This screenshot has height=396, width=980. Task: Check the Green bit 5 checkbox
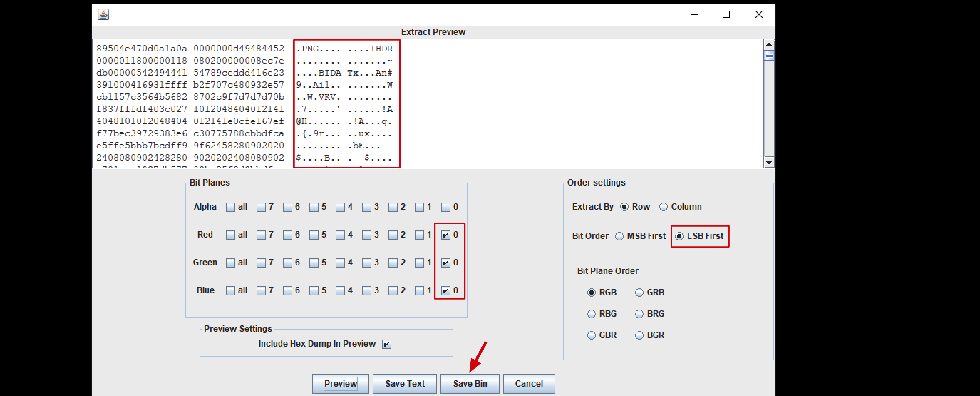coord(314,263)
